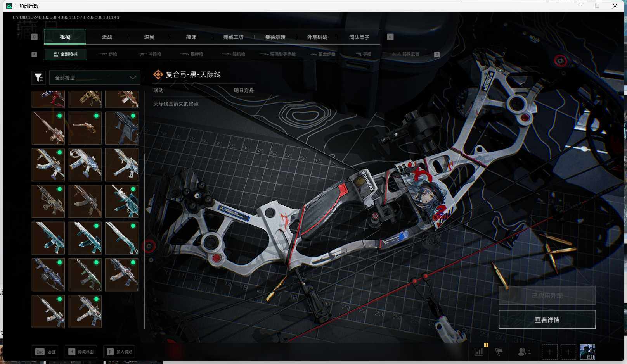Click the empty squad slot beside friends icon
This screenshot has width=627, height=364.
tap(549, 352)
